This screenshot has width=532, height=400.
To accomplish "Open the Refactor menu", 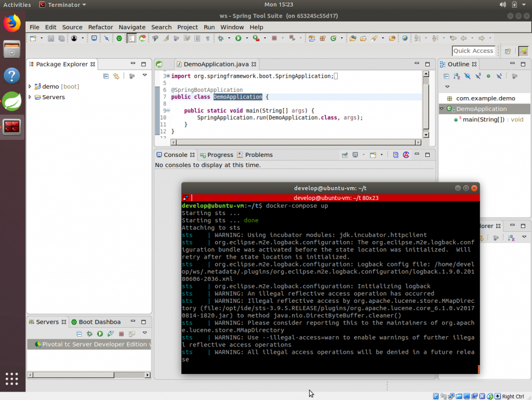I will coord(100,27).
